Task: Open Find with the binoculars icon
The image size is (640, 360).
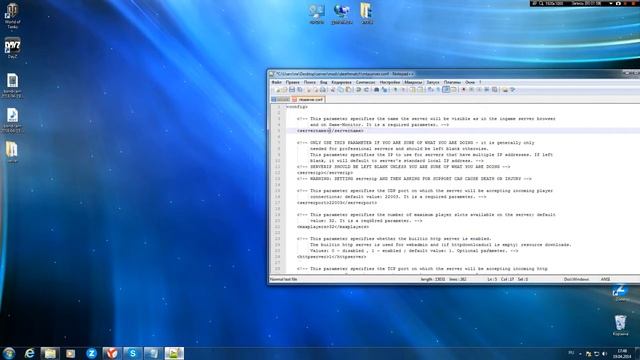Action: 376,89
